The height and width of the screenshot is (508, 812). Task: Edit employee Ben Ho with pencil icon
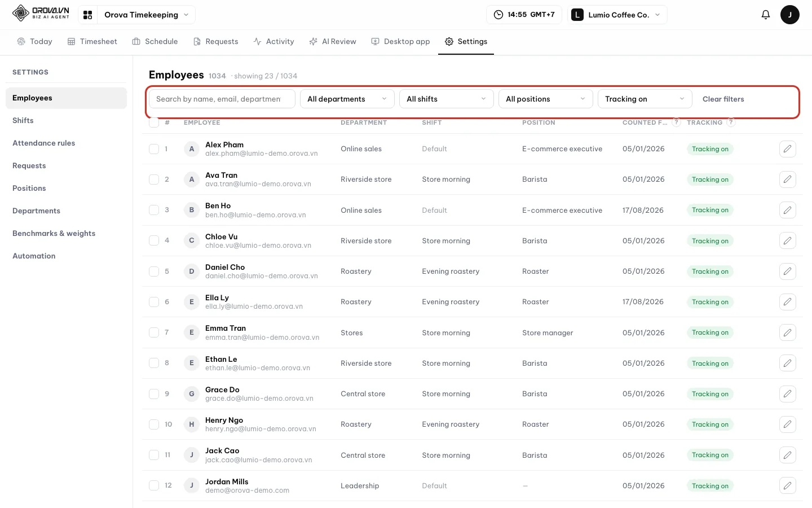pos(787,210)
